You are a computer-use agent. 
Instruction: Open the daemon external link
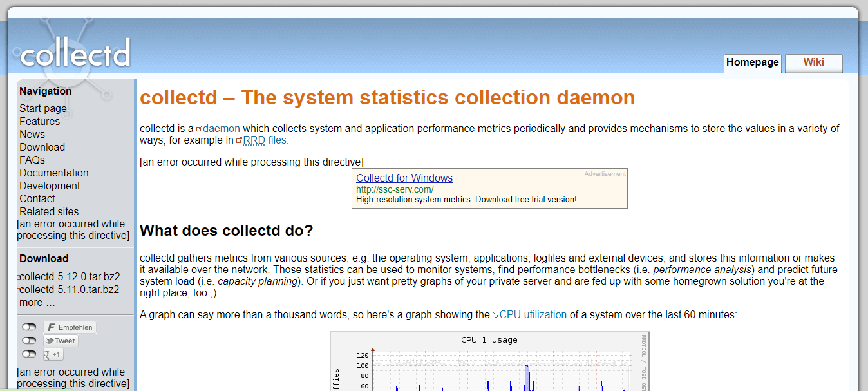221,128
